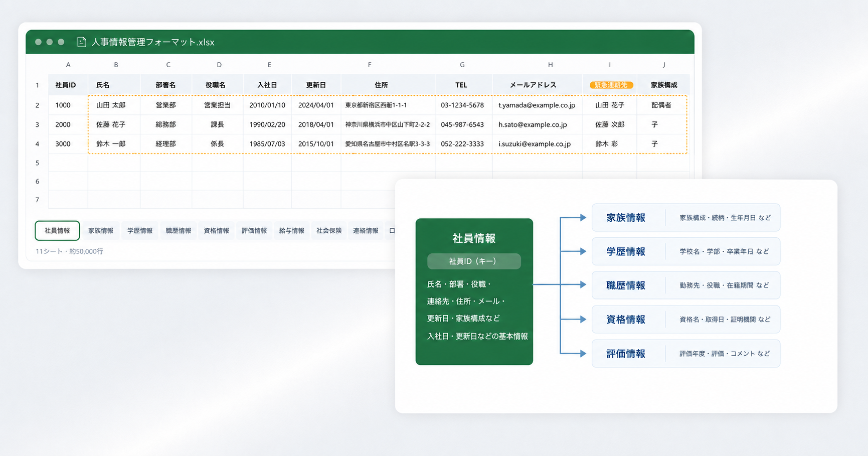Click the 職歴情報 card in diagram

point(686,285)
